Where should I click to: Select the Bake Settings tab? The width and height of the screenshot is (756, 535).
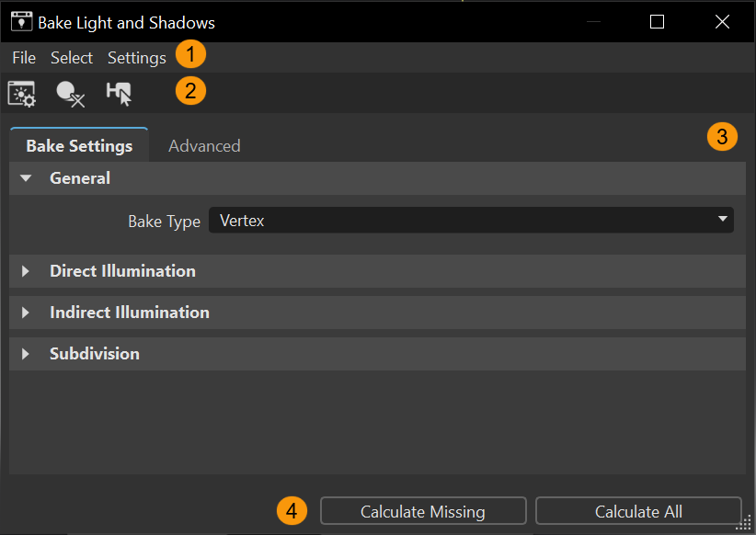click(79, 146)
